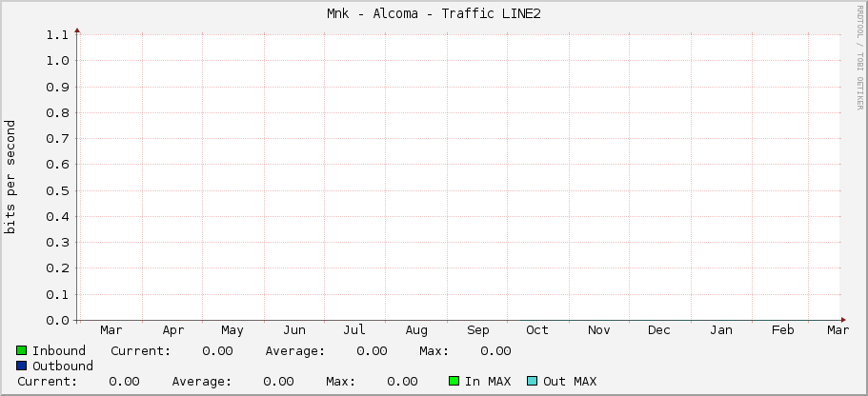This screenshot has height=396, width=868.
Task: Click the 0.5 value on the y-axis
Action: [57, 190]
